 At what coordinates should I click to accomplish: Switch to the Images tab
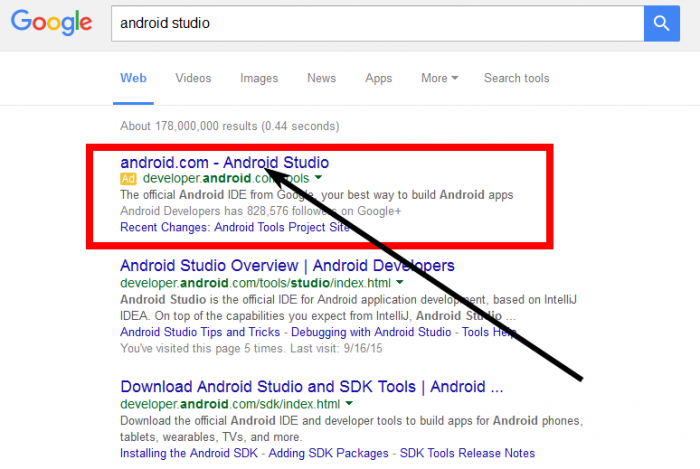259,78
